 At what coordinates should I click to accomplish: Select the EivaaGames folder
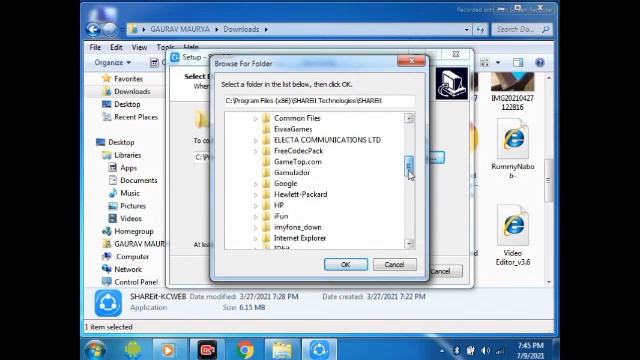pos(293,129)
